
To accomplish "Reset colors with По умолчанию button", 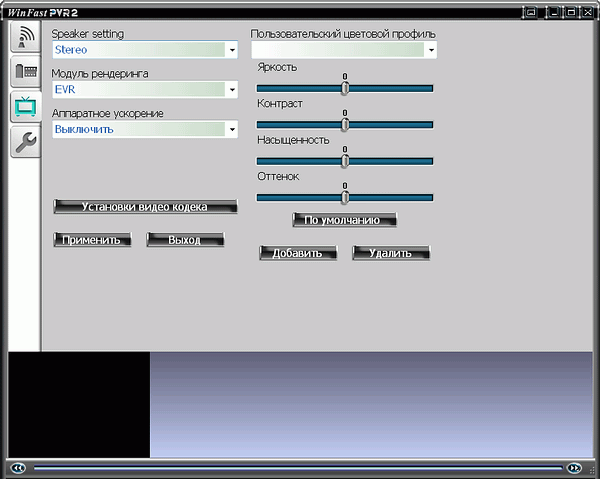I will click(x=344, y=219).
